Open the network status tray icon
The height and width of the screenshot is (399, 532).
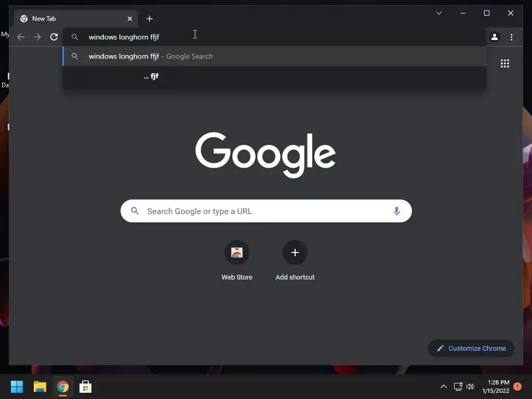458,387
